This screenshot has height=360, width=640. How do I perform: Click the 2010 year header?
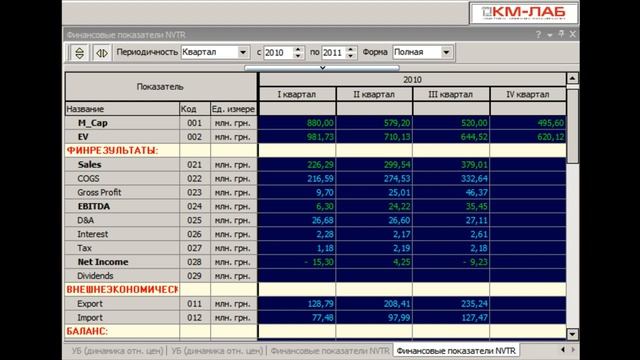click(412, 80)
